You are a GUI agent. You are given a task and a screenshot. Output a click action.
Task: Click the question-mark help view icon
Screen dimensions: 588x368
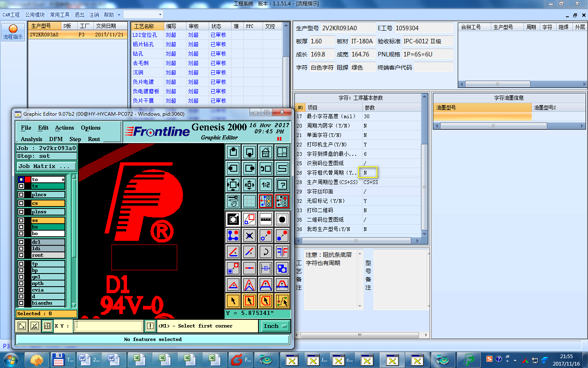tap(282, 185)
